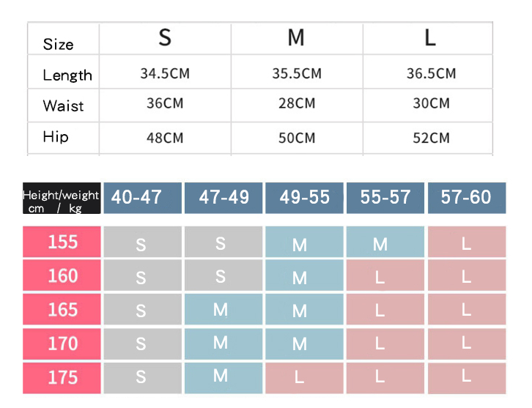Click the L cell for 175 and 49-55
The image size is (532, 408).
pyautogui.click(x=299, y=378)
